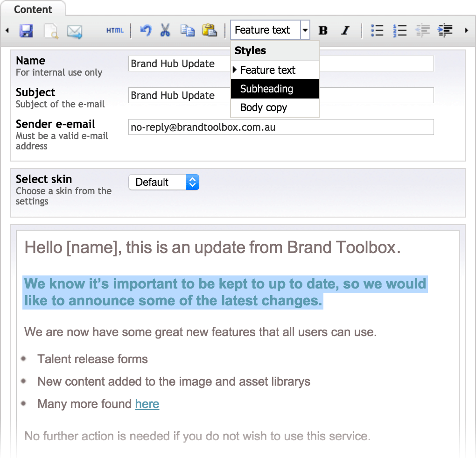The height and width of the screenshot is (458, 476).
Task: Toggle Bold formatting
Action: click(x=322, y=31)
